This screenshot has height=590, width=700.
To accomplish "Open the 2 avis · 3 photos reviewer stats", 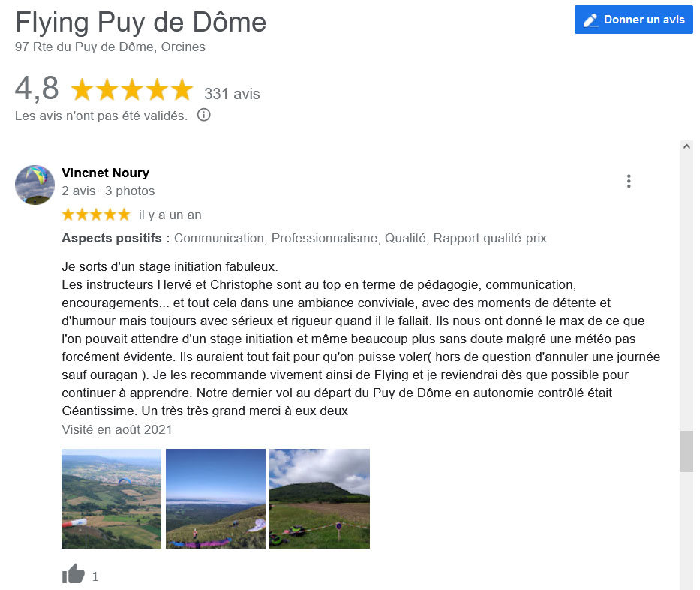I will [x=108, y=191].
